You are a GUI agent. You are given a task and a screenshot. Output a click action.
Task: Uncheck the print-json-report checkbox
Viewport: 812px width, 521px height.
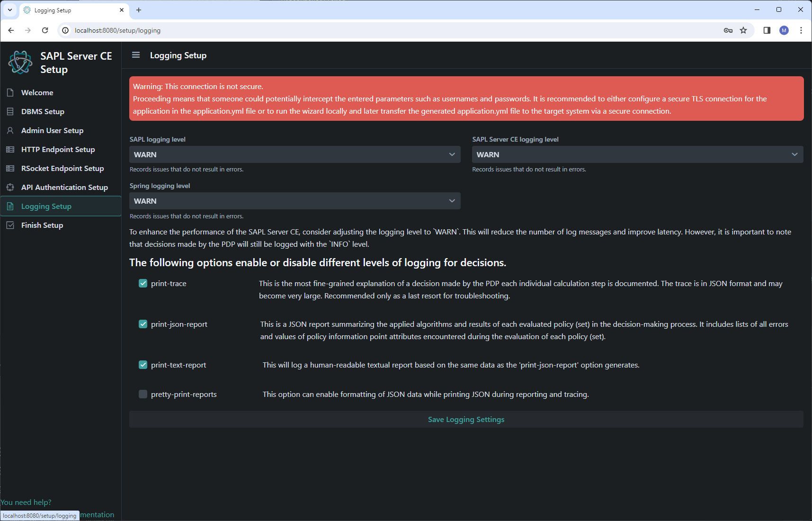[143, 324]
